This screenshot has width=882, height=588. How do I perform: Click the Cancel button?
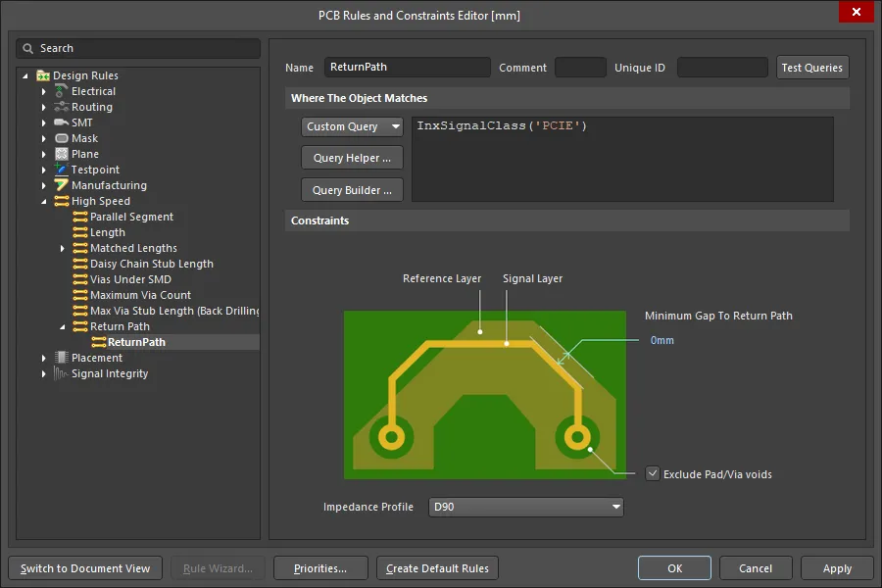click(x=756, y=568)
